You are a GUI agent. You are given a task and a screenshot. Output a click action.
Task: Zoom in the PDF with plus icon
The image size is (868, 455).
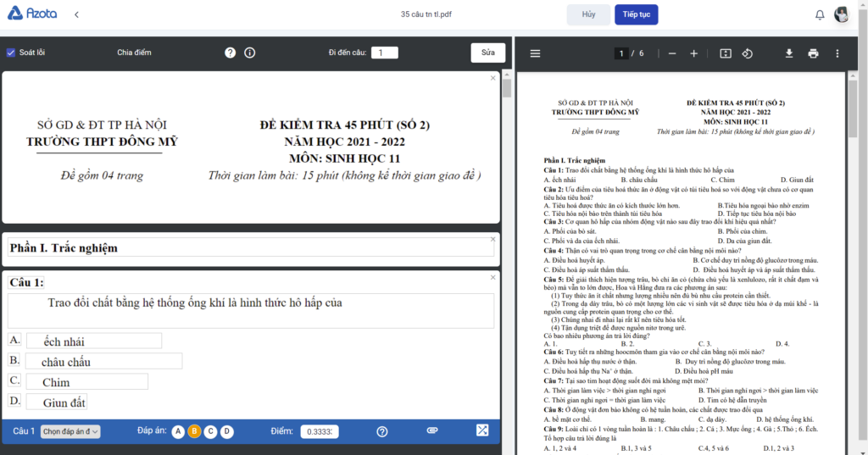tap(693, 53)
